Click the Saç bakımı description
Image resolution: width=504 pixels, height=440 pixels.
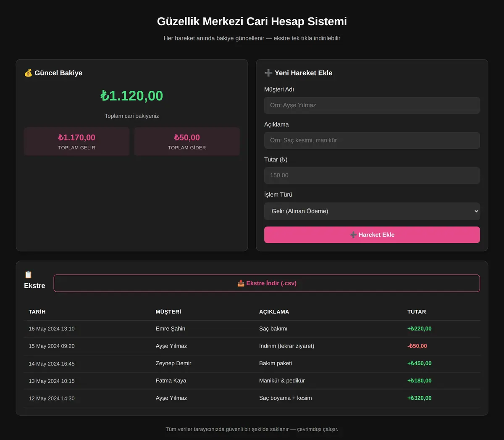tap(273, 329)
